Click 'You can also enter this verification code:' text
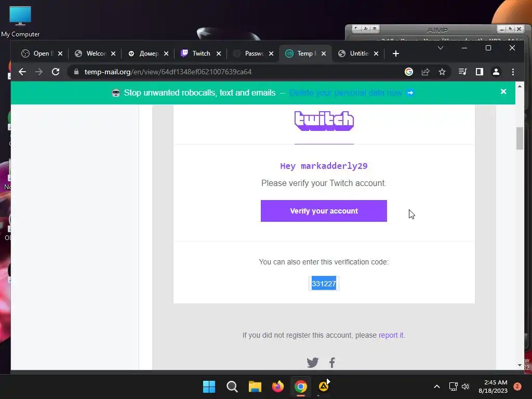This screenshot has width=532, height=399. 324,262
